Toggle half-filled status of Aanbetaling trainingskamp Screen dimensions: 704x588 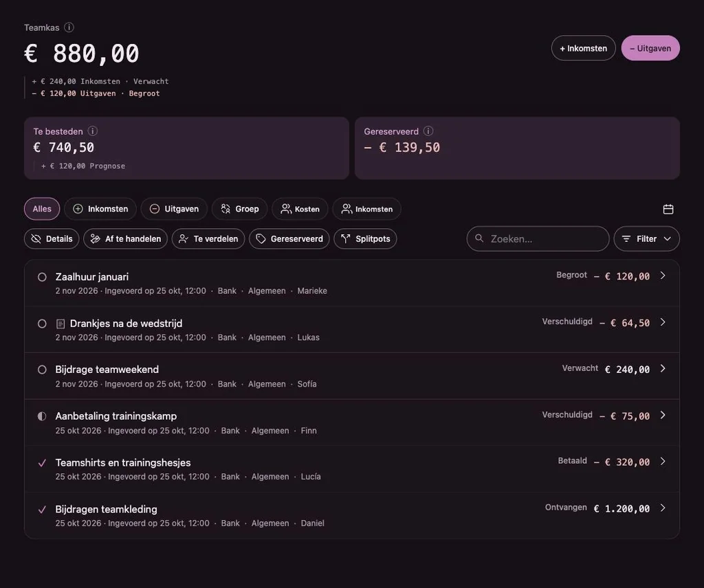coord(42,416)
